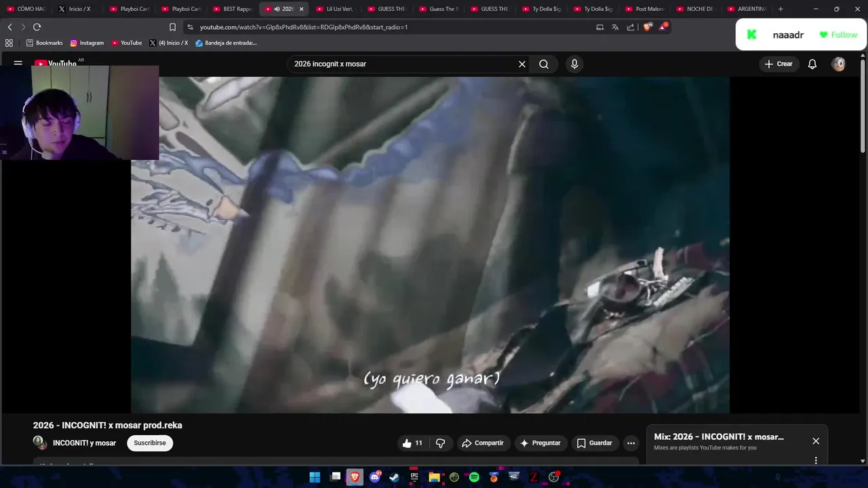Like the video with thumbs up
Viewport: 868px width, 488px height.
412,443
